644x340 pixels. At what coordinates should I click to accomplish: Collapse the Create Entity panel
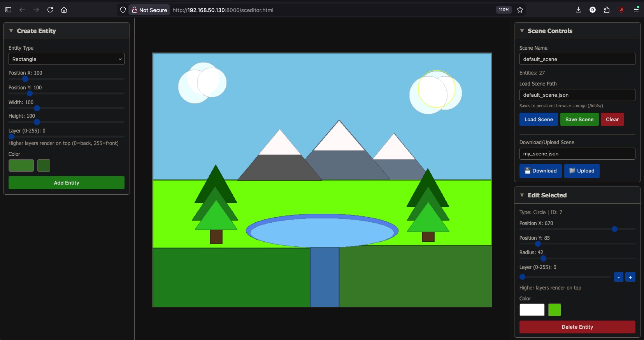tap(11, 31)
